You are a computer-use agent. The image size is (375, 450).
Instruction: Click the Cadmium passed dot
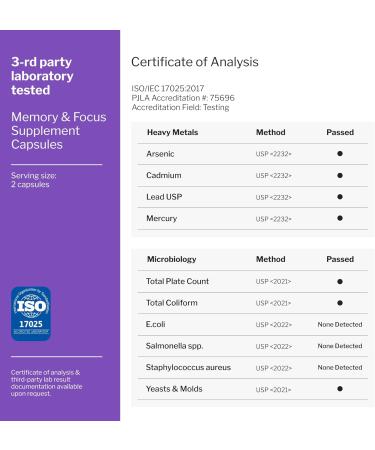click(x=340, y=175)
